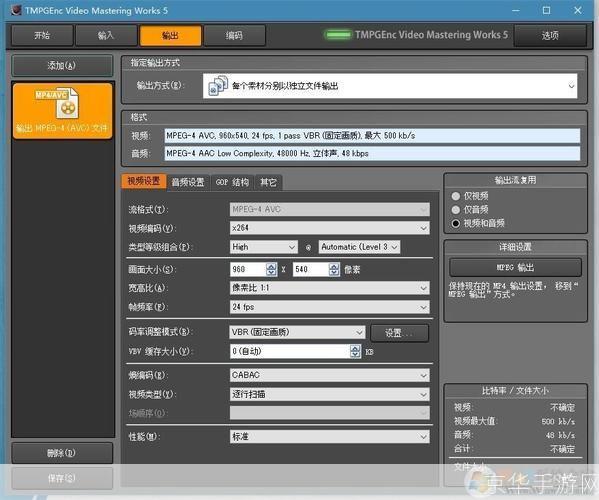This screenshot has height=500, width=599.
Task: Click the multi-file output method icon
Action: (218, 85)
